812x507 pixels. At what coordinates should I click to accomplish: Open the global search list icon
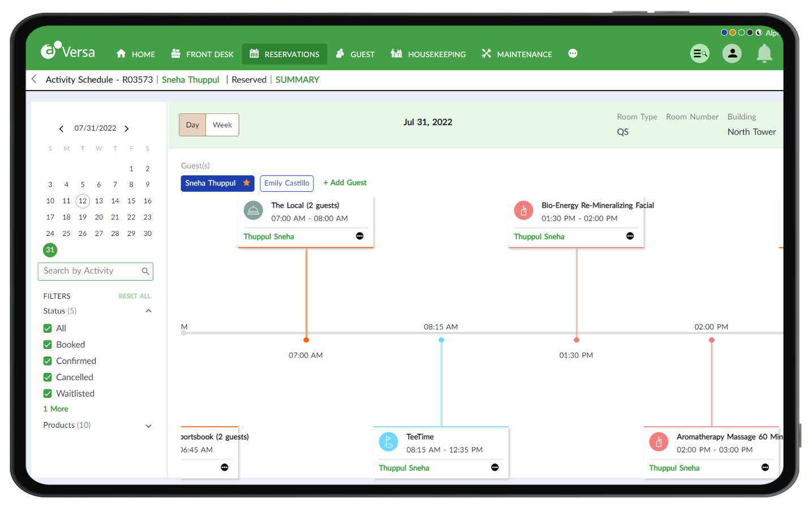coord(700,54)
